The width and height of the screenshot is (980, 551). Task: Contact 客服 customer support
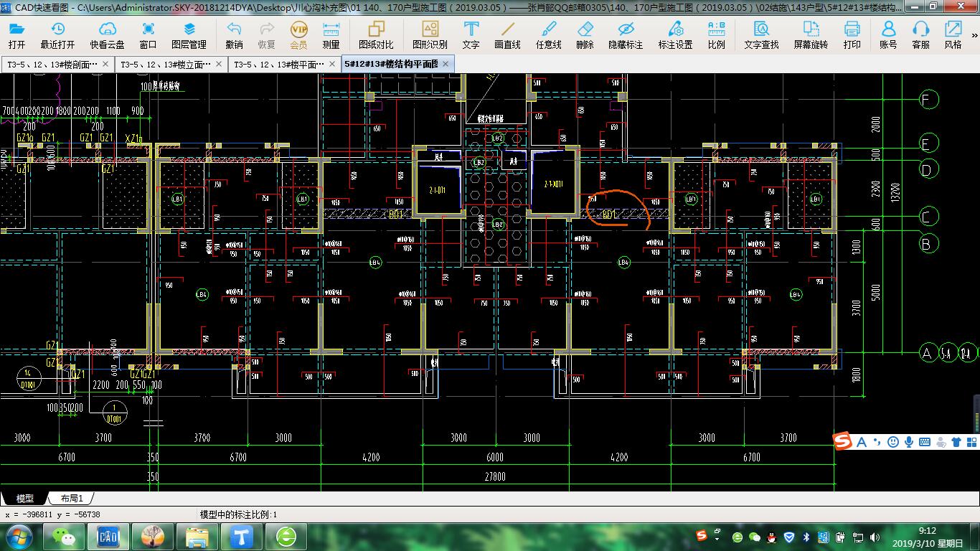pos(921,34)
